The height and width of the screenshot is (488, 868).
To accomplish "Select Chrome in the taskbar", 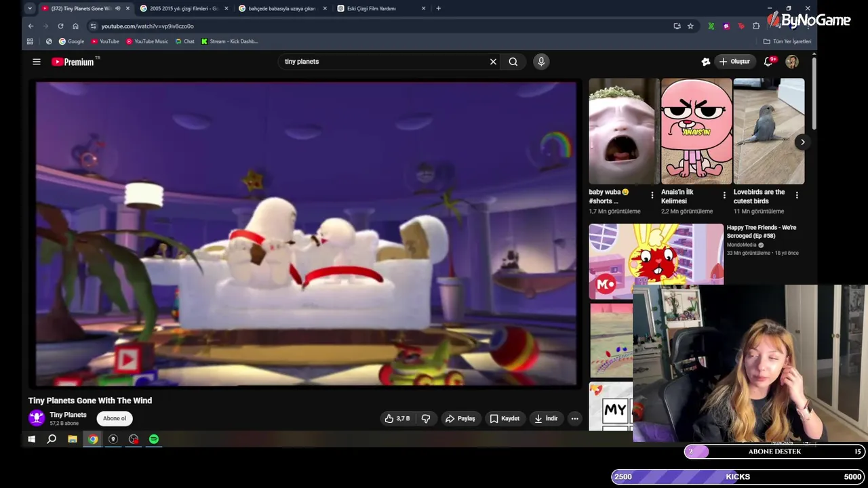I will [93, 439].
